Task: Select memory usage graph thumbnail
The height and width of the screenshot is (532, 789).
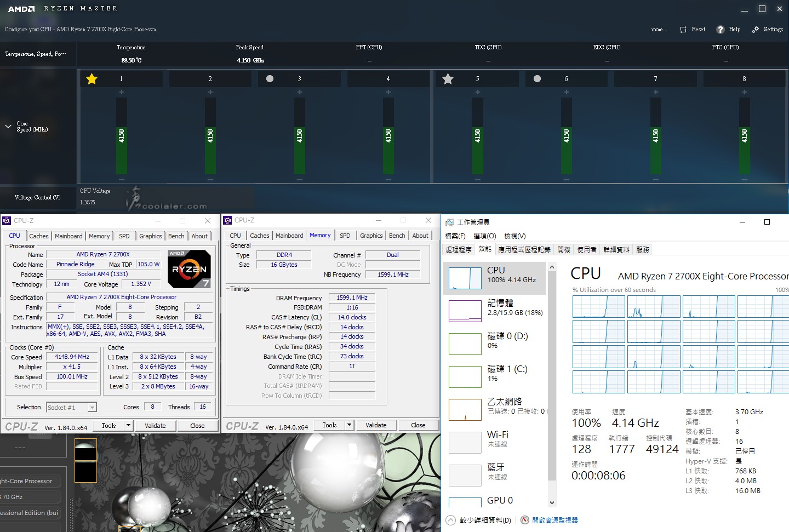Action: tap(465, 311)
